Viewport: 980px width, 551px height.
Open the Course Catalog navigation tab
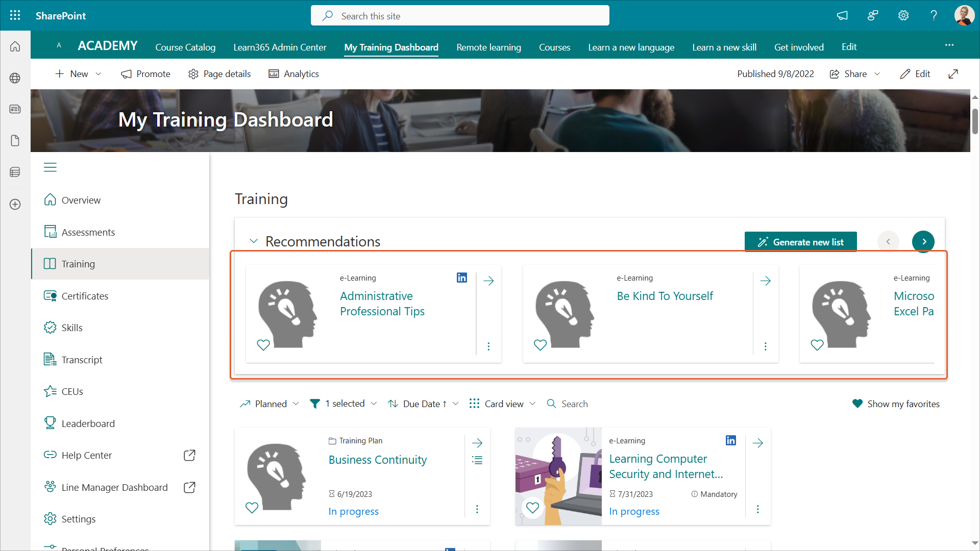click(185, 47)
